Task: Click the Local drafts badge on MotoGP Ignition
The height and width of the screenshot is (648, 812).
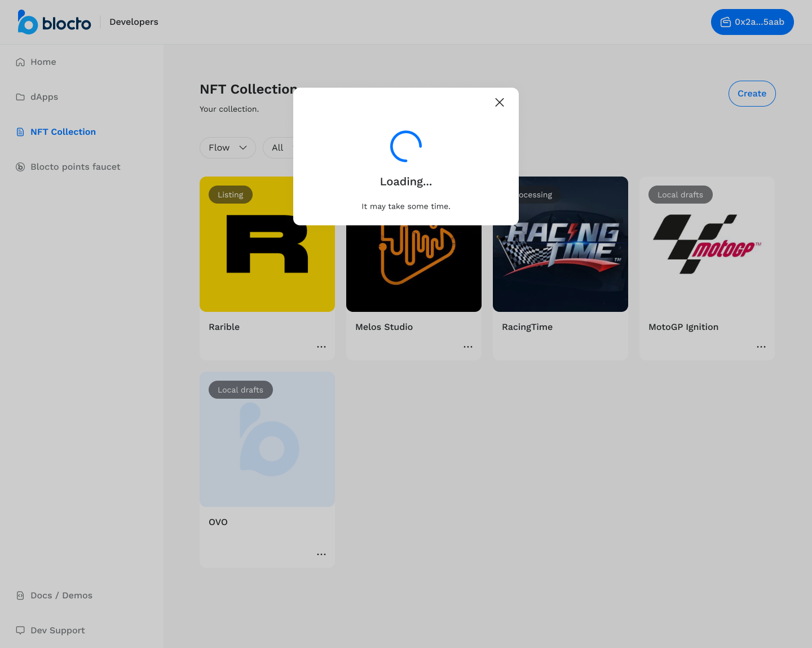Action: [x=681, y=195]
